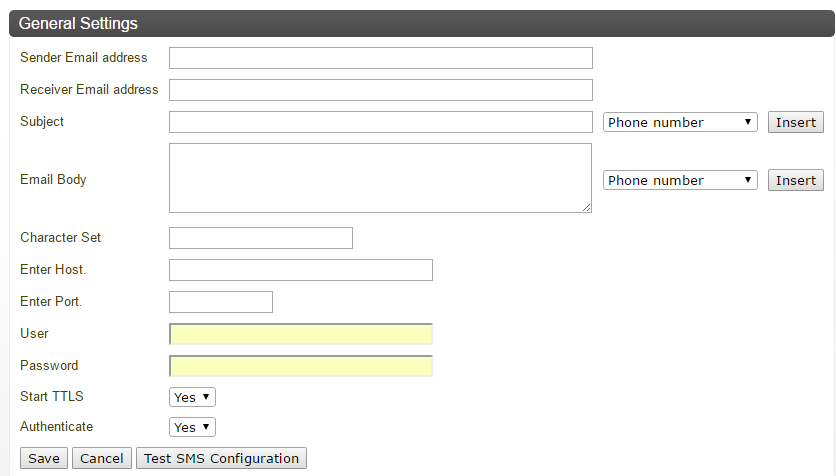
Task: Click the General Settings header bar
Action: (x=418, y=23)
